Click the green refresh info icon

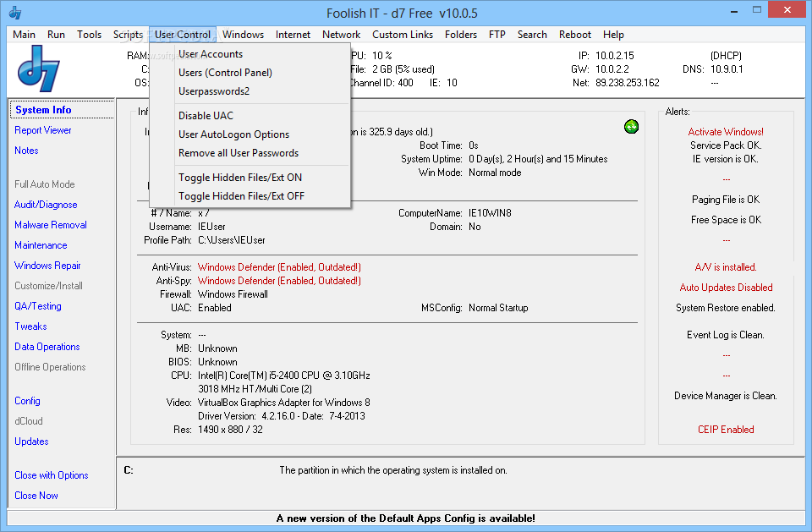tap(631, 126)
